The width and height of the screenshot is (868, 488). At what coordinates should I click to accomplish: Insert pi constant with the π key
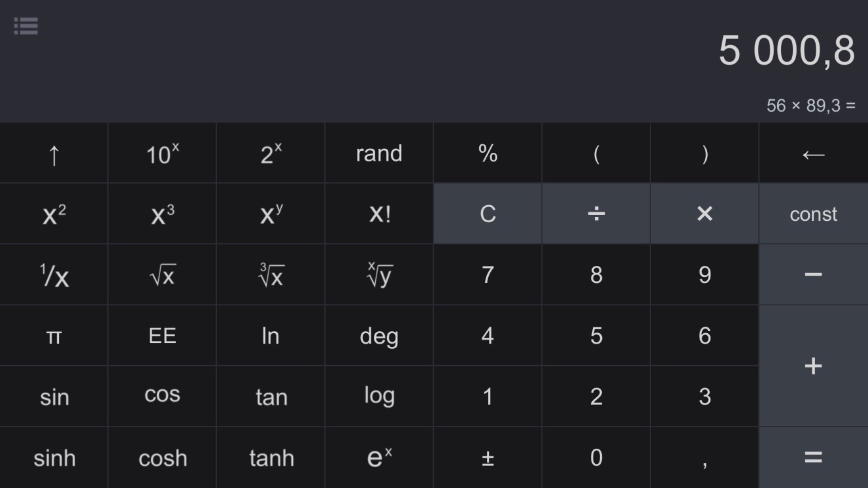pyautogui.click(x=54, y=336)
